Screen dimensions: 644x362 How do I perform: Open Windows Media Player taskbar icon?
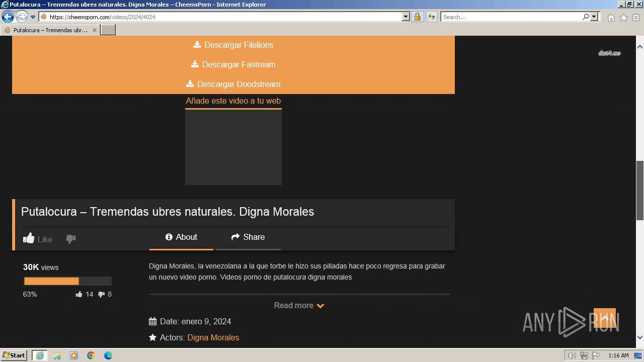[74, 355]
